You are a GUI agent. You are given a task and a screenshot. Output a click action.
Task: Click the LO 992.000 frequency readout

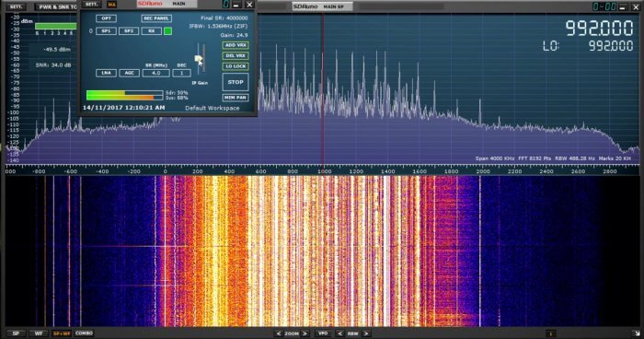click(x=588, y=46)
